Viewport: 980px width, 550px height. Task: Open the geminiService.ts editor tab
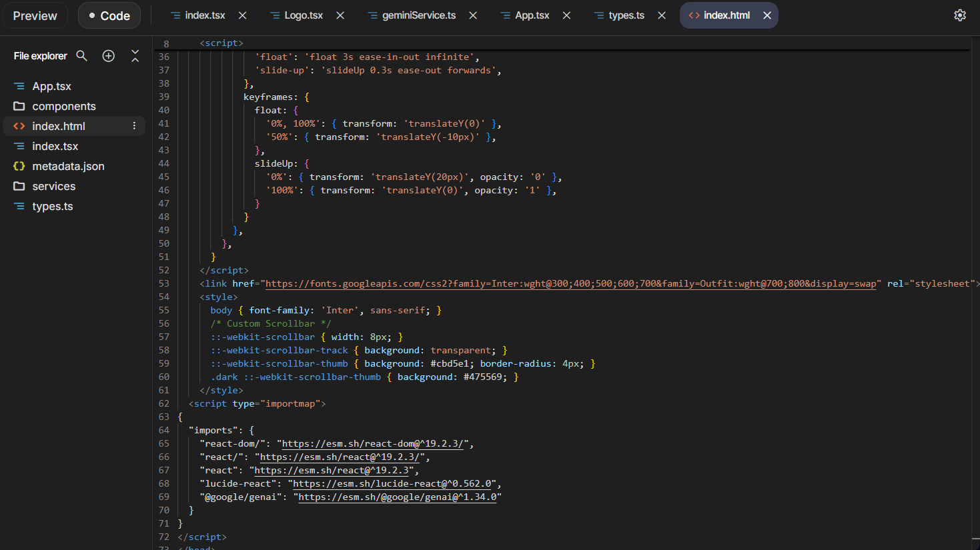(x=419, y=15)
